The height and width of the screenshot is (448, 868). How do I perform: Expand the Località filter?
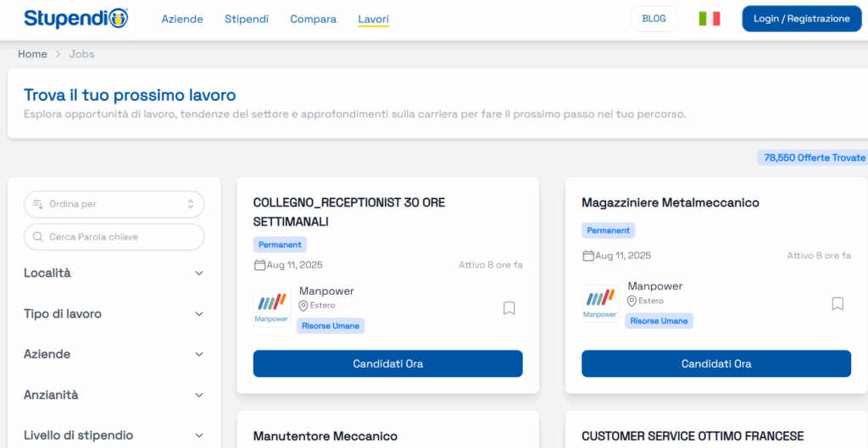tap(114, 274)
